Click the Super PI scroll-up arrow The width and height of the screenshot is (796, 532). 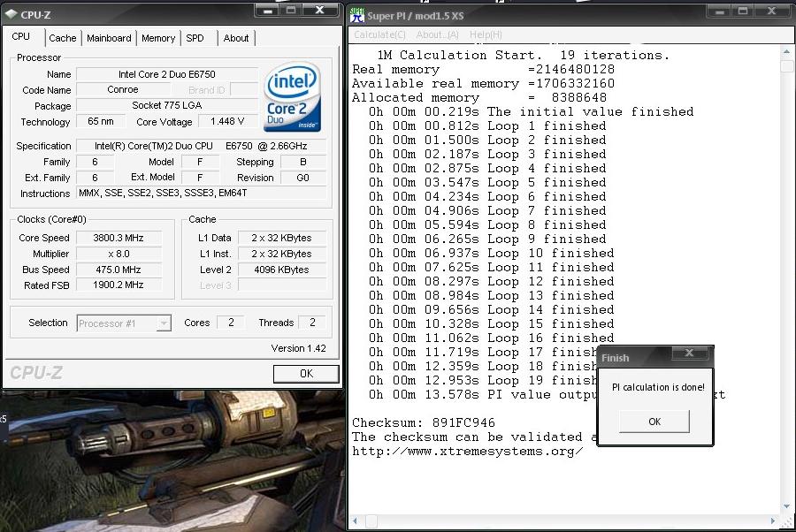(x=786, y=52)
